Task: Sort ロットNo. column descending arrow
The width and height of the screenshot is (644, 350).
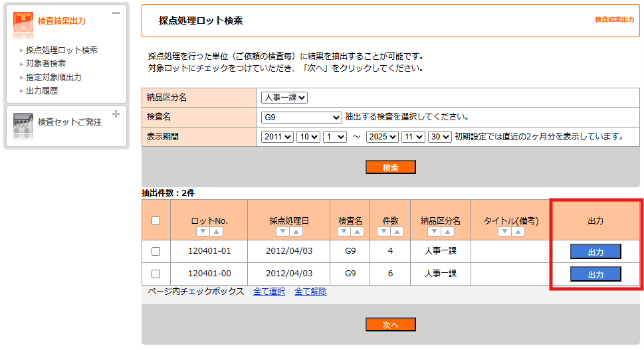Action: coord(202,232)
